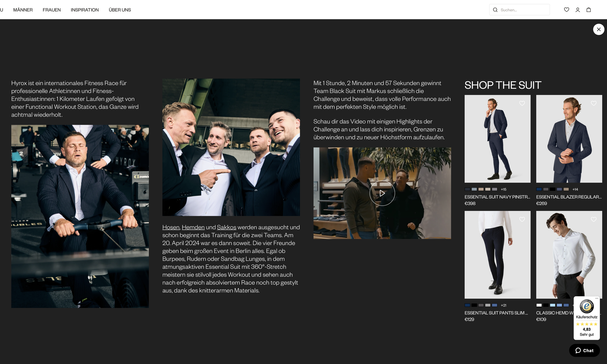Select the light blue Classic Hemd swatch
The width and height of the screenshot is (607, 364).
(x=552, y=305)
